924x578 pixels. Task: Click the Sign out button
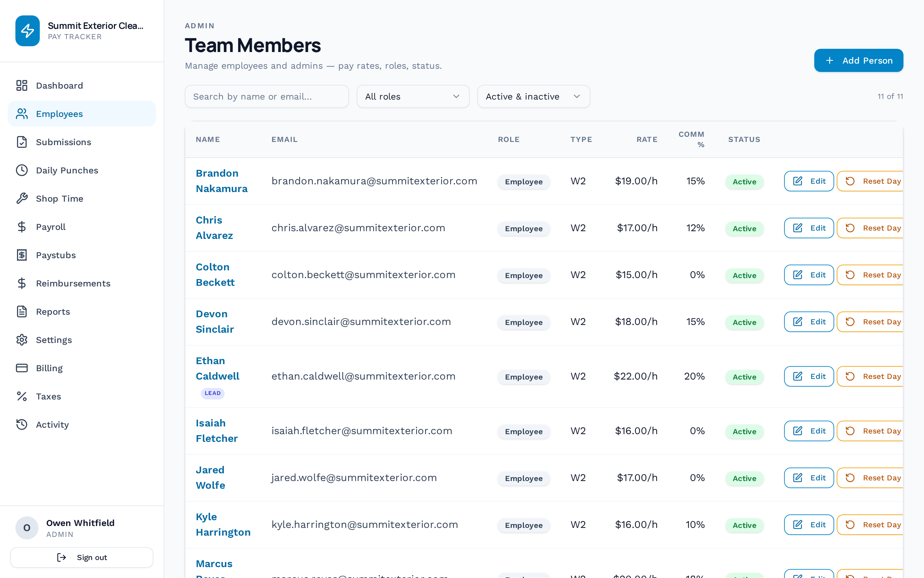[82, 557]
